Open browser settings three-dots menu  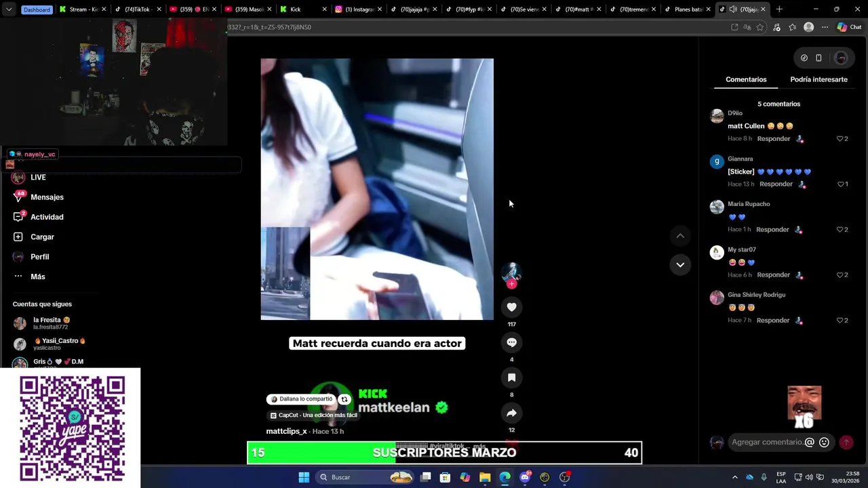point(825,27)
